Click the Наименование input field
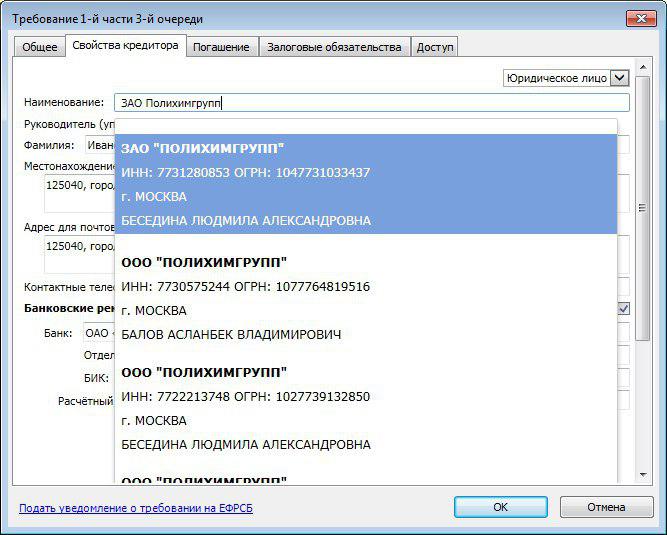The width and height of the screenshot is (667, 535). pos(370,102)
